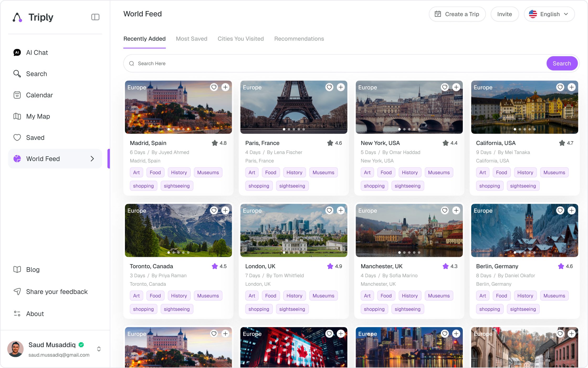This screenshot has width=588, height=368.
Task: Expand World Feed submenu chevron
Action: tap(92, 159)
